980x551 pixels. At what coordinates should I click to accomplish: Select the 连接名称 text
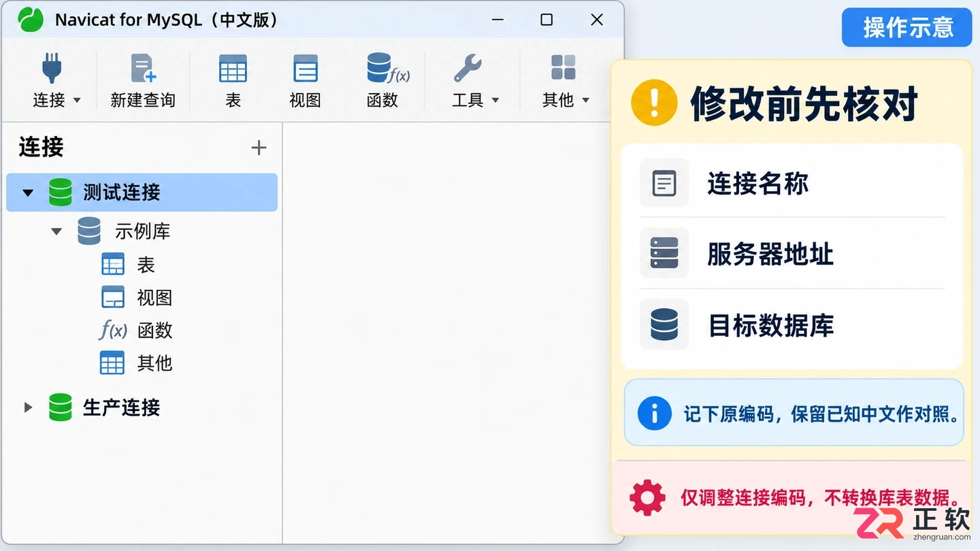click(x=758, y=184)
